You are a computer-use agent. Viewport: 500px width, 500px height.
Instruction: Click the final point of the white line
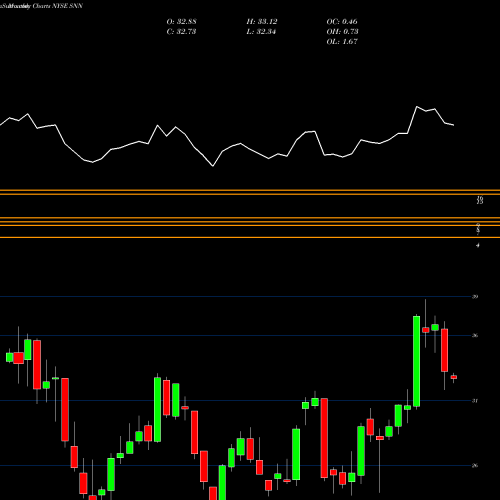point(454,125)
